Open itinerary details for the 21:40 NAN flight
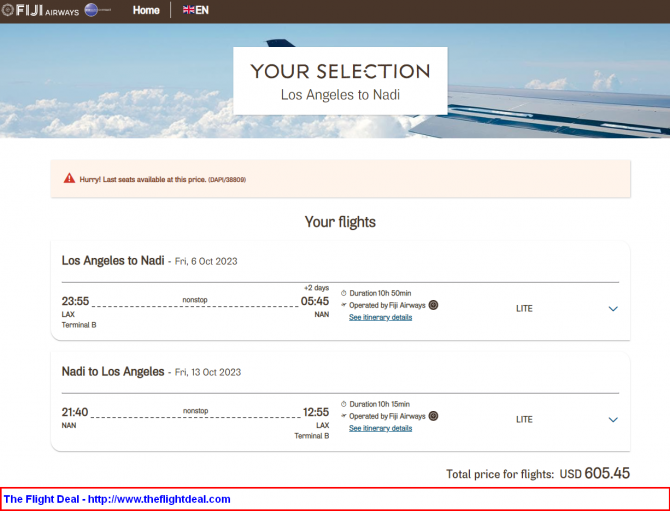Viewport: 670px width, 511px height. click(x=380, y=428)
